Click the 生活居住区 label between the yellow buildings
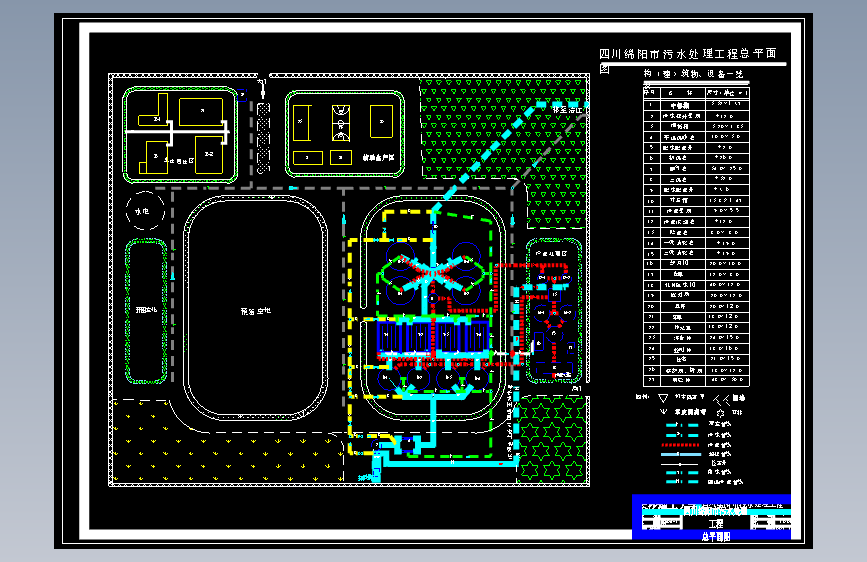Viewport: 867px width, 562px height. (x=179, y=161)
